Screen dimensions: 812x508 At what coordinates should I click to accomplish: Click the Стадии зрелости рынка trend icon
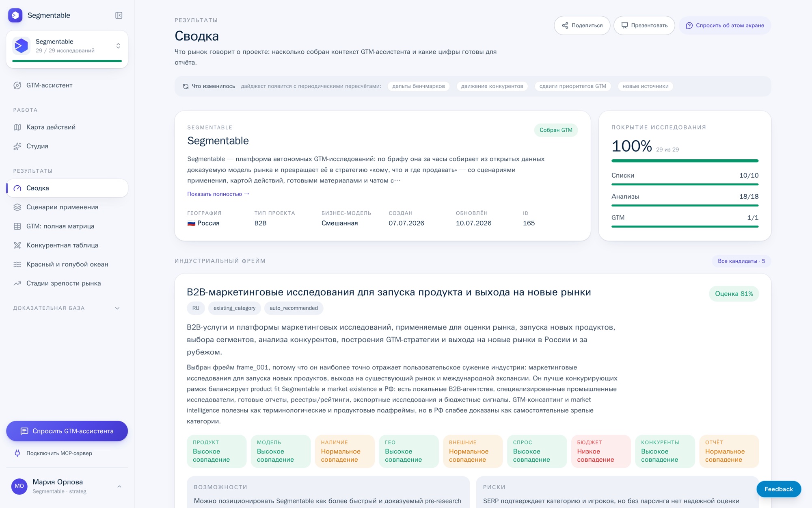[17, 284]
